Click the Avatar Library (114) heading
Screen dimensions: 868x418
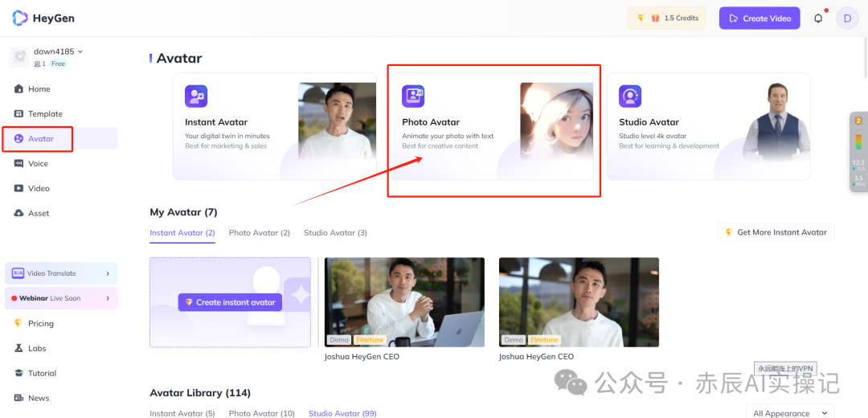pyautogui.click(x=200, y=393)
